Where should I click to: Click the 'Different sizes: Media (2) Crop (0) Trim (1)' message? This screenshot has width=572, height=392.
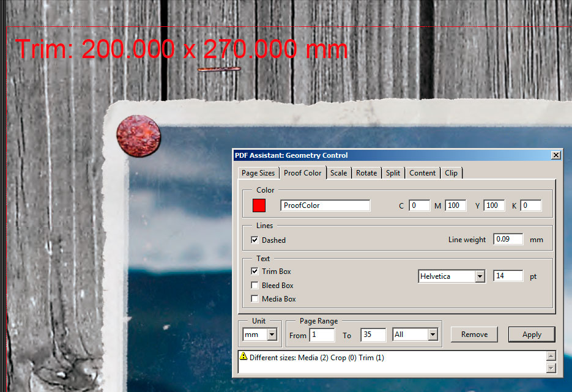pyautogui.click(x=317, y=358)
